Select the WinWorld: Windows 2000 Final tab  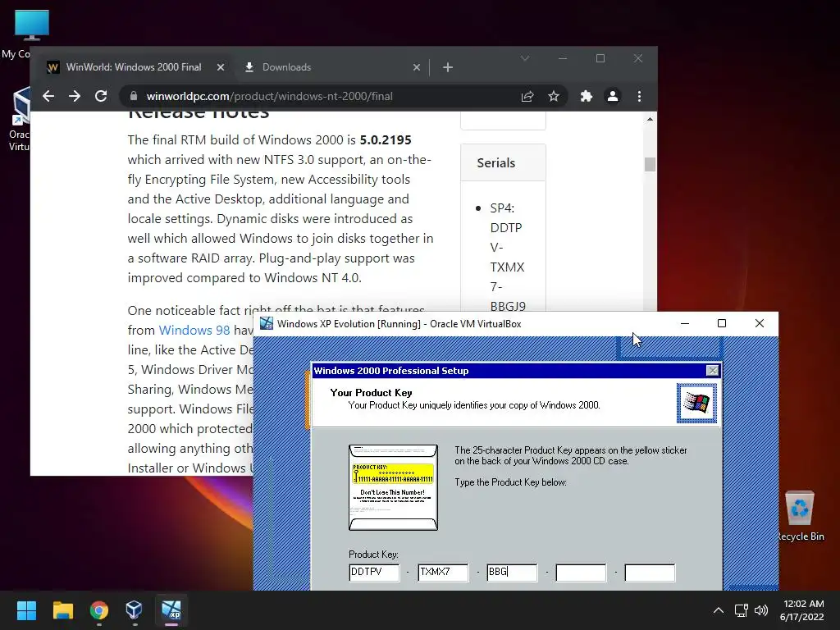tap(134, 67)
